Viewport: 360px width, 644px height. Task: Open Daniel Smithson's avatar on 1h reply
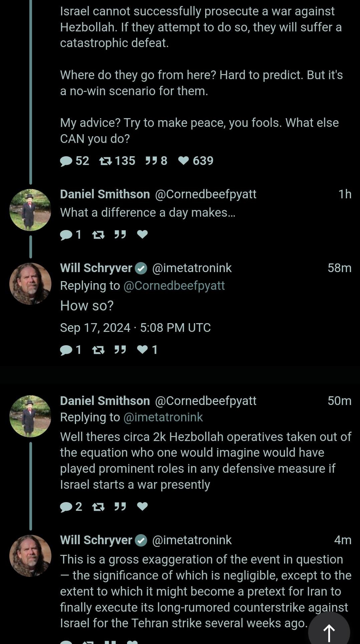30,210
